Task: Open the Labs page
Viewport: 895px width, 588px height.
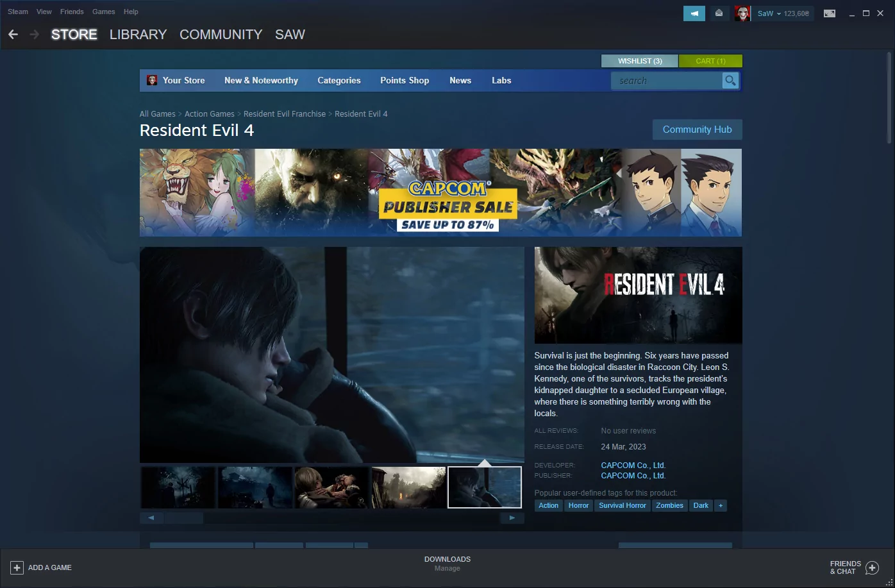Action: 501,80
